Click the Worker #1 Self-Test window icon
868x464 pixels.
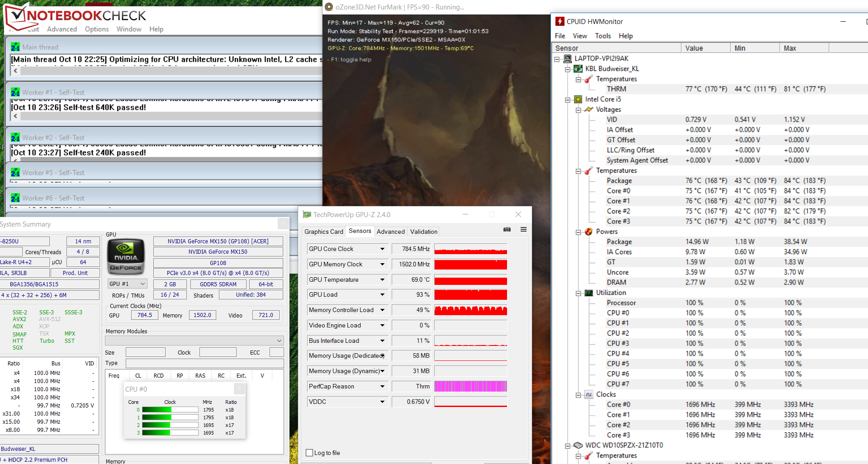tap(15, 92)
